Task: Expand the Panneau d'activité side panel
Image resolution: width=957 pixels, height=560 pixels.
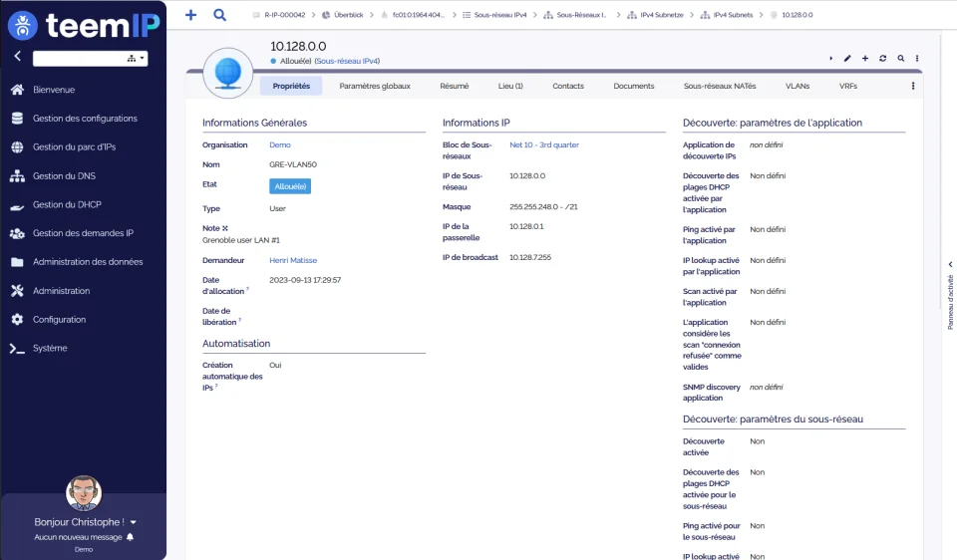Action: pos(950,264)
